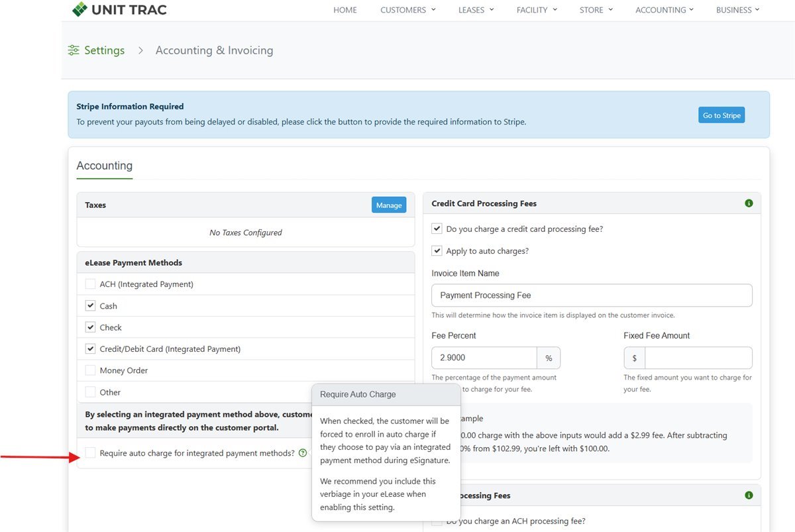The height and width of the screenshot is (532, 795).
Task: Click the 'Require Auto Charge' tooltip title
Action: click(x=358, y=394)
